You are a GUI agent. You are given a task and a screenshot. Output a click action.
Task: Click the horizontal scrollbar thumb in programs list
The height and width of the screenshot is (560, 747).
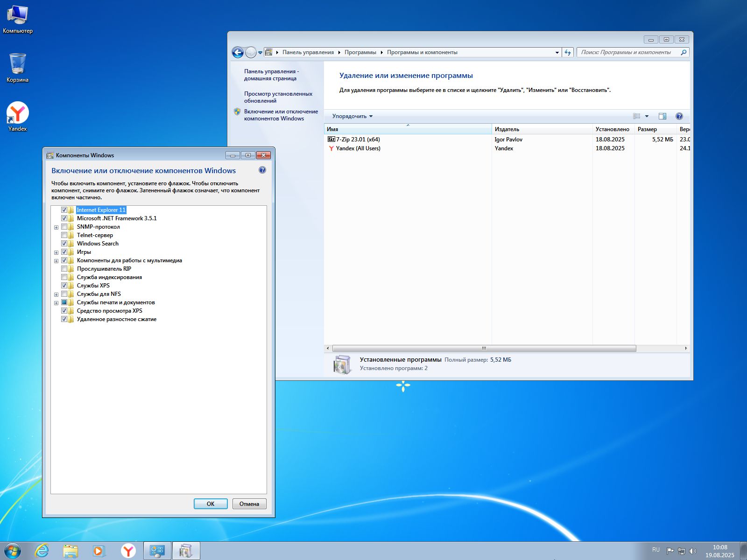tap(484, 348)
